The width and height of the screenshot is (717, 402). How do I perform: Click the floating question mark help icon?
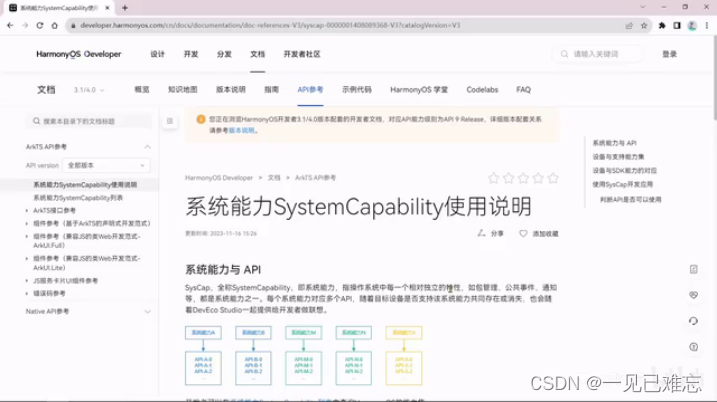click(x=694, y=347)
